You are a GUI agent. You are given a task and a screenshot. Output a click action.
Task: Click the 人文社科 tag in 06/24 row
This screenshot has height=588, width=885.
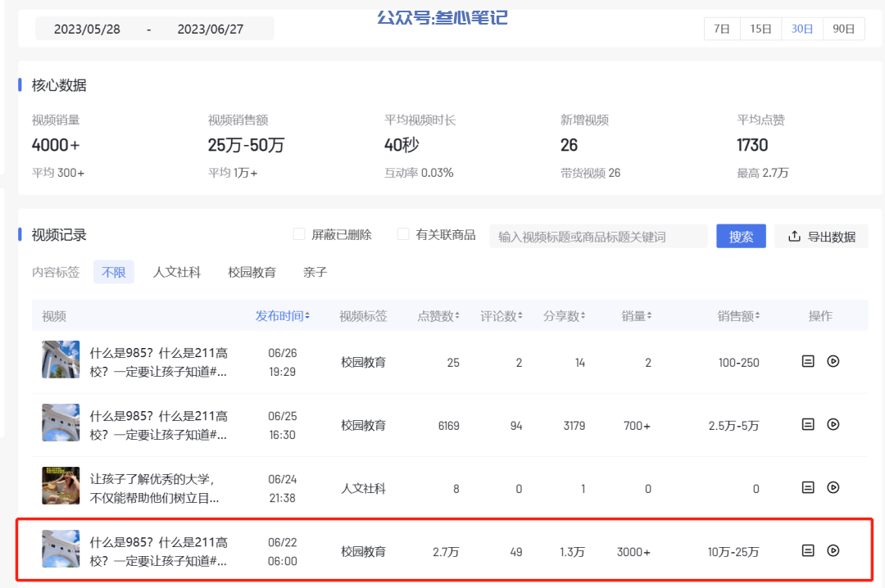363,488
